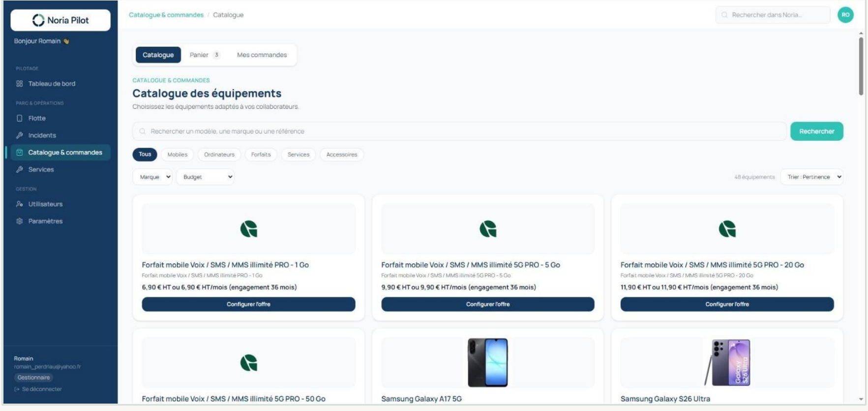Follow the Catalogue & commandes breadcrumb link

click(x=166, y=15)
